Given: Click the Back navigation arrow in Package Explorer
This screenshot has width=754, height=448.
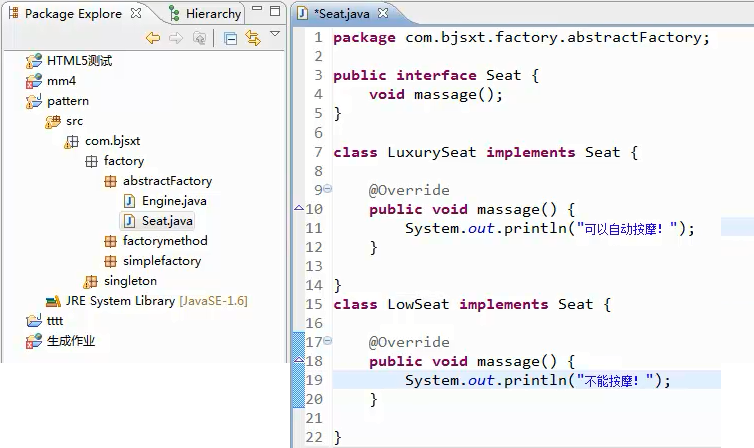Looking at the screenshot, I should click(x=152, y=38).
